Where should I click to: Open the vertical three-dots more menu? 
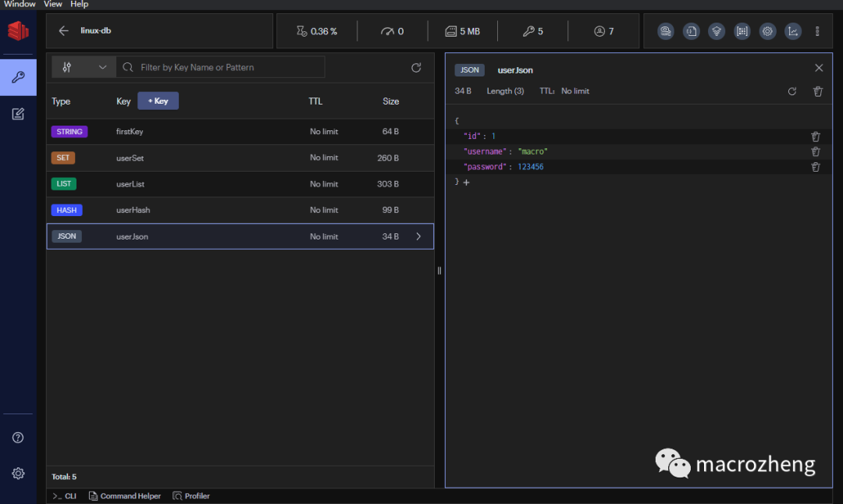(817, 31)
